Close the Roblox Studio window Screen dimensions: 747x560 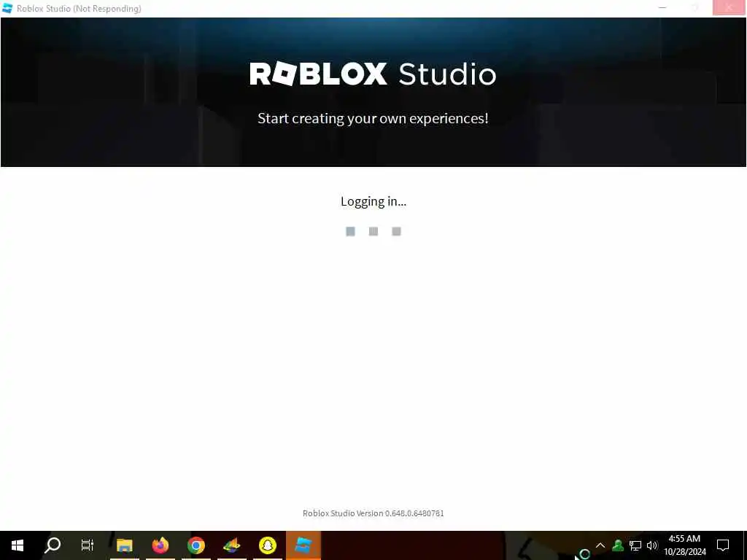click(x=729, y=7)
